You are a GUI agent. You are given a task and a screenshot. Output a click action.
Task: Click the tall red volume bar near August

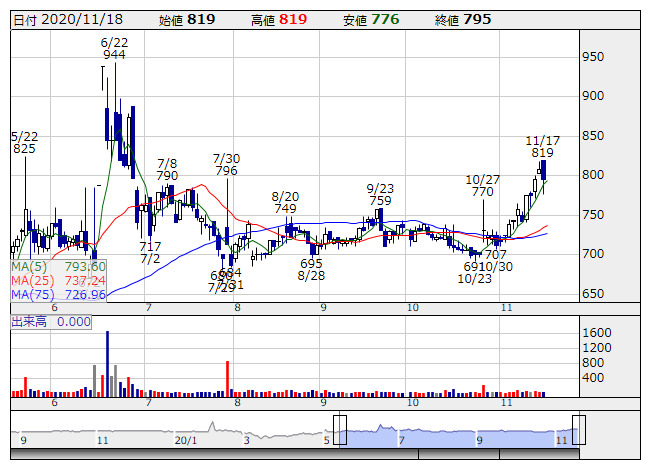pyautogui.click(x=227, y=379)
